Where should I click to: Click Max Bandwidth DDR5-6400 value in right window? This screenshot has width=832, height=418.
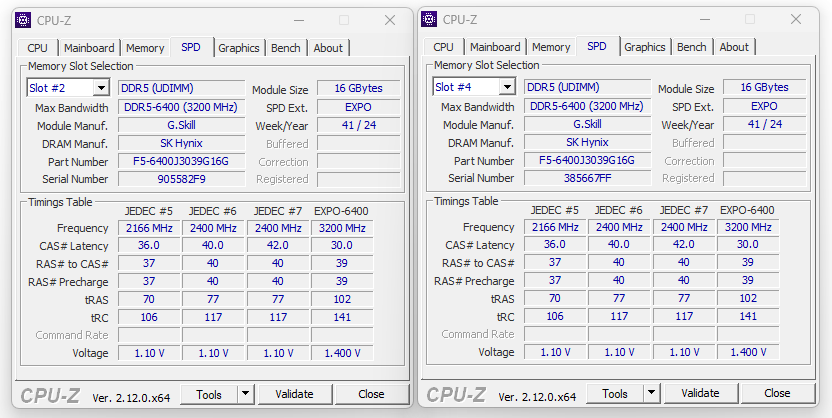(587, 106)
